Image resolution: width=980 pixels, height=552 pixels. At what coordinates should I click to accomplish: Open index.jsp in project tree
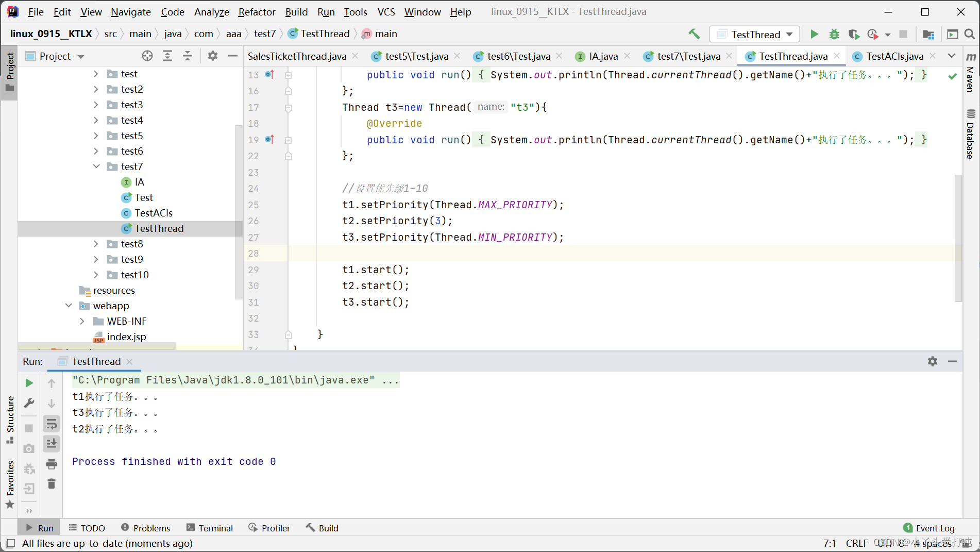(126, 337)
